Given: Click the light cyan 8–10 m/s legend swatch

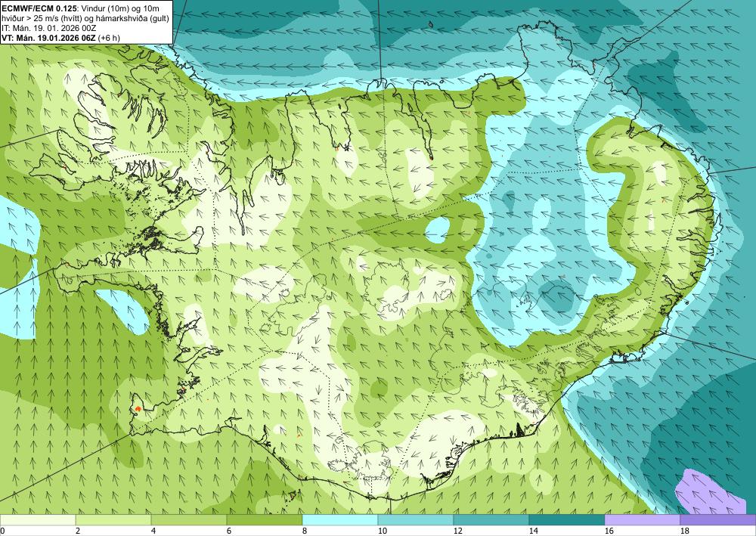Looking at the screenshot, I should click(x=340, y=519).
